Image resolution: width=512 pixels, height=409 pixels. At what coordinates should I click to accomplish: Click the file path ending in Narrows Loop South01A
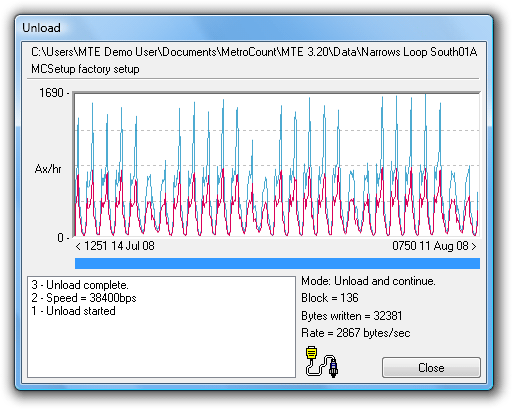[254, 52]
